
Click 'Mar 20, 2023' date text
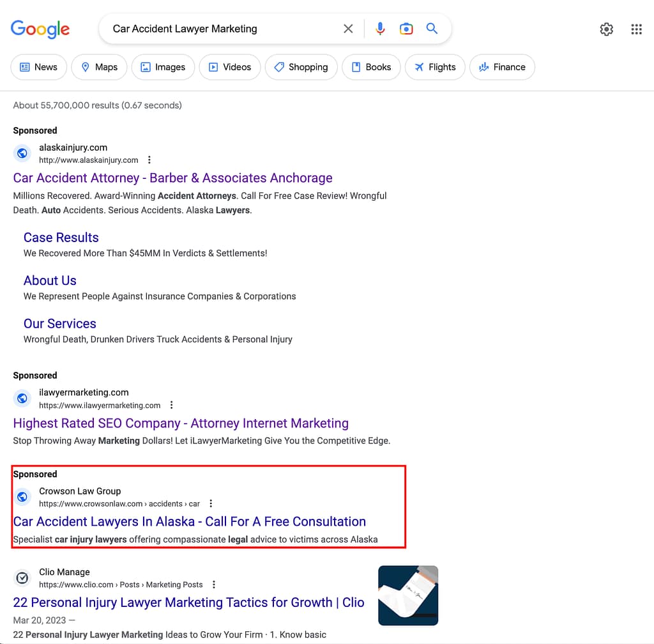39,620
